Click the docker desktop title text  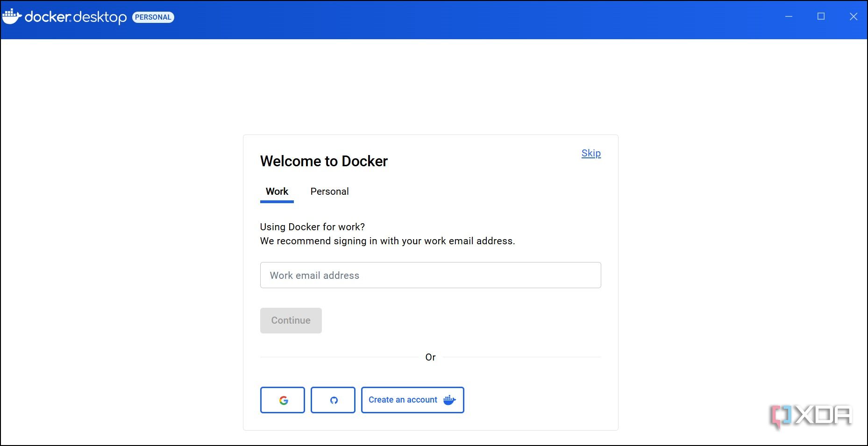click(x=76, y=17)
